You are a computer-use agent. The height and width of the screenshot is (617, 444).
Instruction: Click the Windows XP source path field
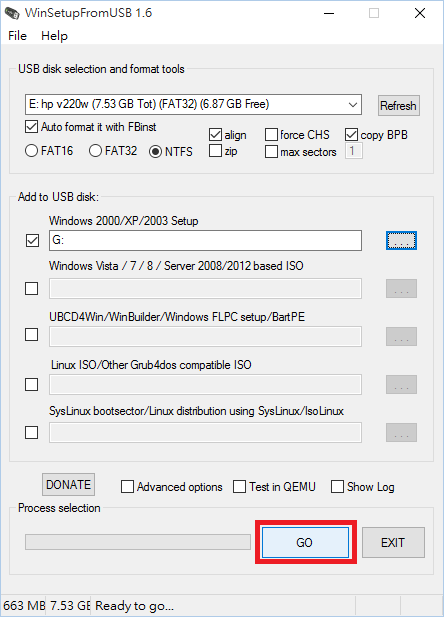[x=205, y=240]
